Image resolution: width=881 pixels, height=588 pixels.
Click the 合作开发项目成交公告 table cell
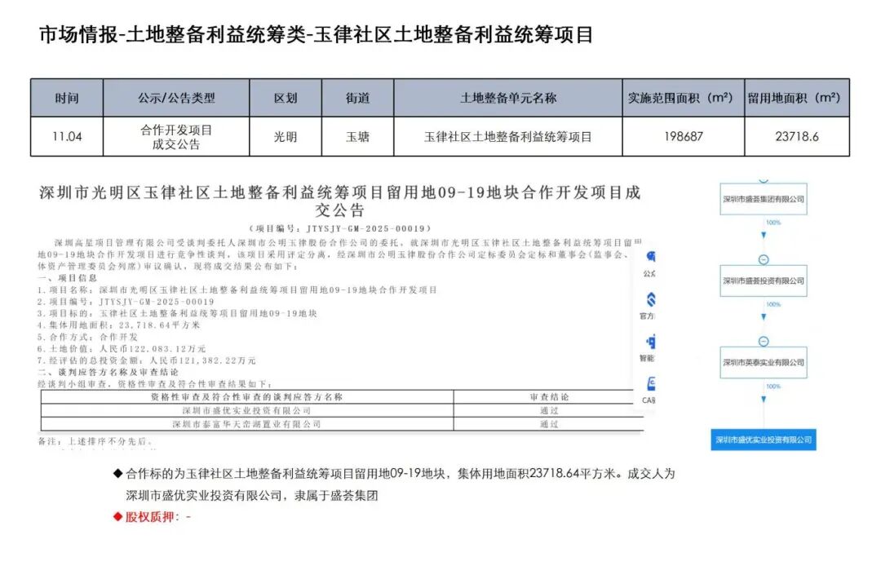[x=176, y=137]
